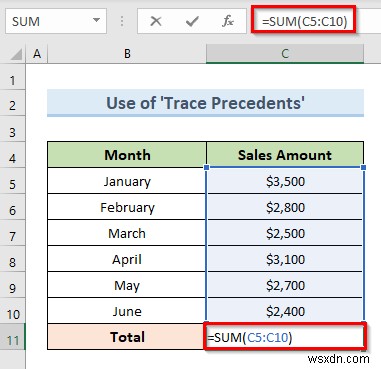Select the $3,500 sales cell
Image resolution: width=381 pixels, height=369 pixels.
(x=285, y=181)
